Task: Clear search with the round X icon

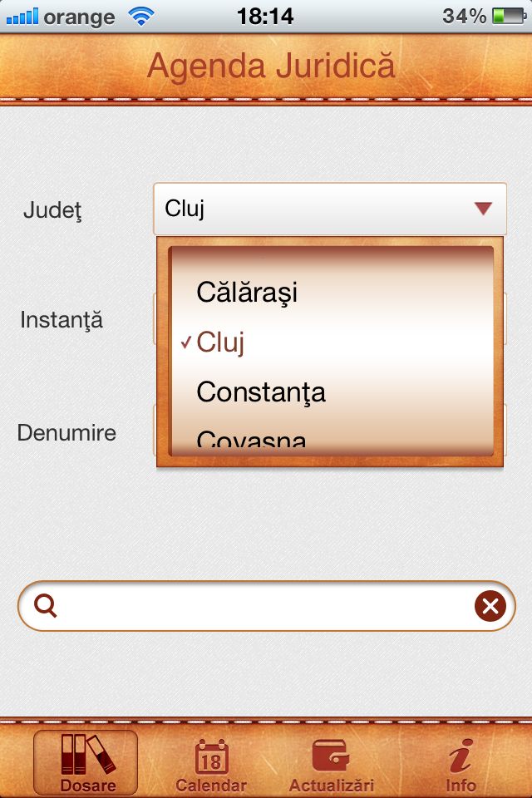Action: tap(490, 606)
